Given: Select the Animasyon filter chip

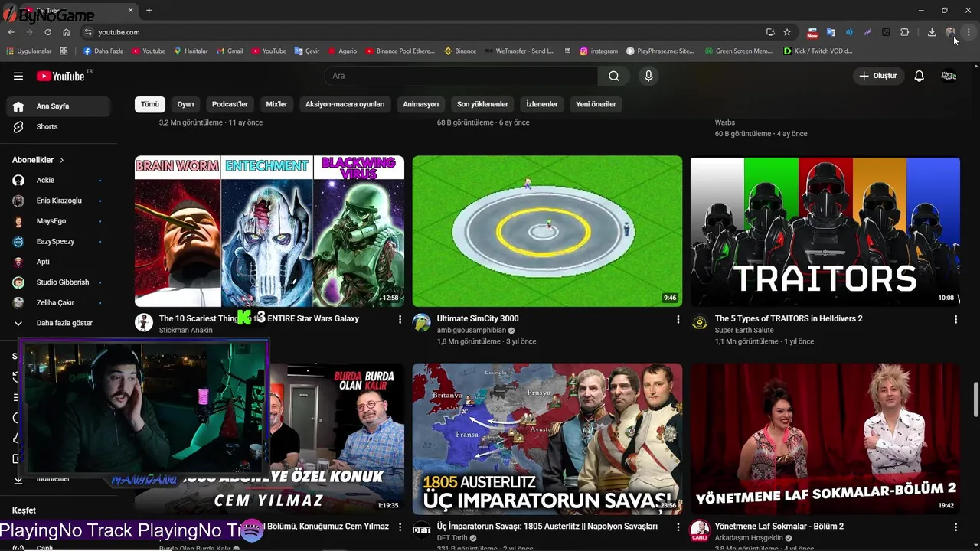Looking at the screenshot, I should point(421,104).
